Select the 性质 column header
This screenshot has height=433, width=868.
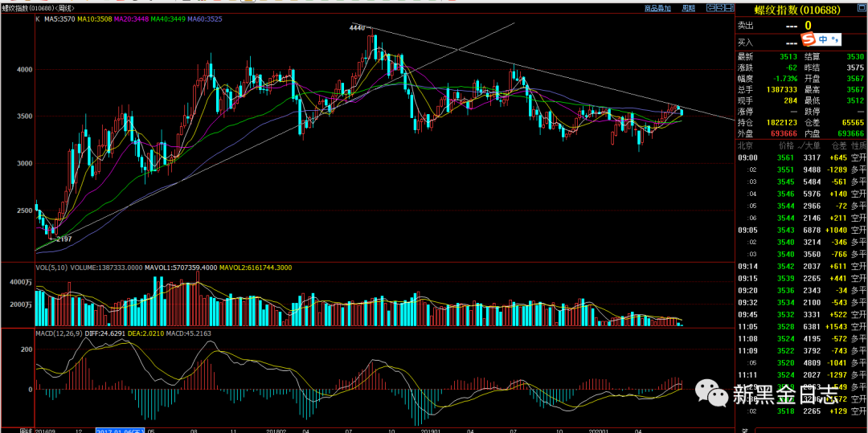pyautogui.click(x=859, y=145)
